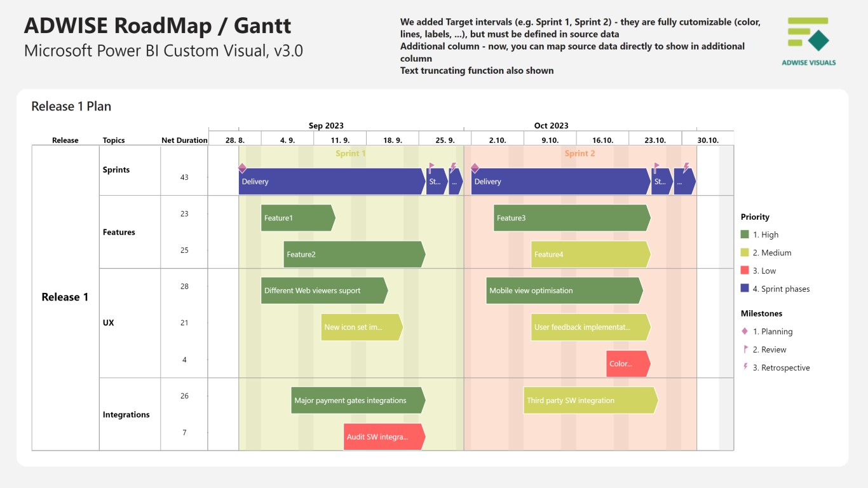Click the 16.10. week header

click(x=602, y=140)
